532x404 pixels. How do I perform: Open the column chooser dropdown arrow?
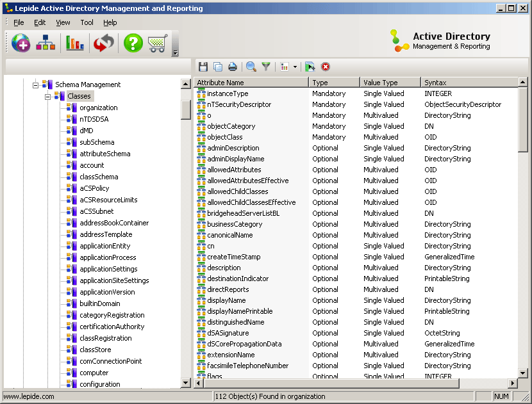[x=294, y=66]
